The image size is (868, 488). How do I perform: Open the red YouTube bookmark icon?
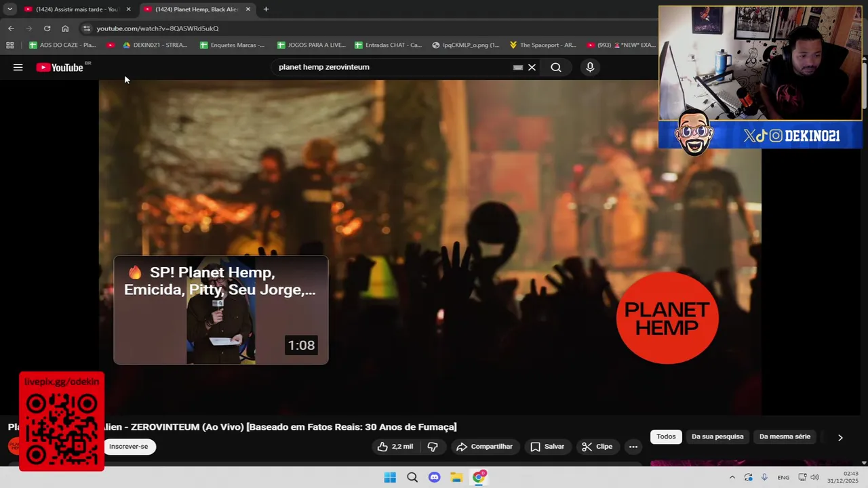point(111,45)
